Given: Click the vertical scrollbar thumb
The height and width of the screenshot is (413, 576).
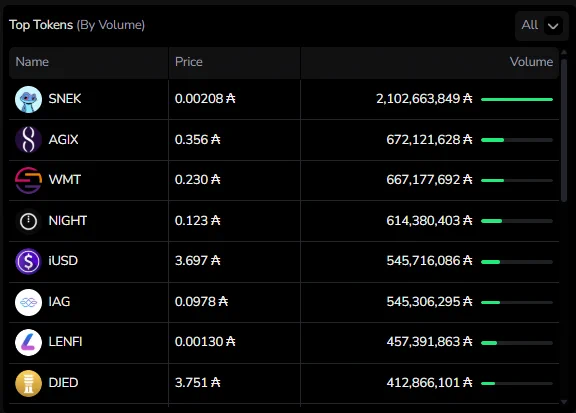Looking at the screenshot, I should tap(564, 130).
